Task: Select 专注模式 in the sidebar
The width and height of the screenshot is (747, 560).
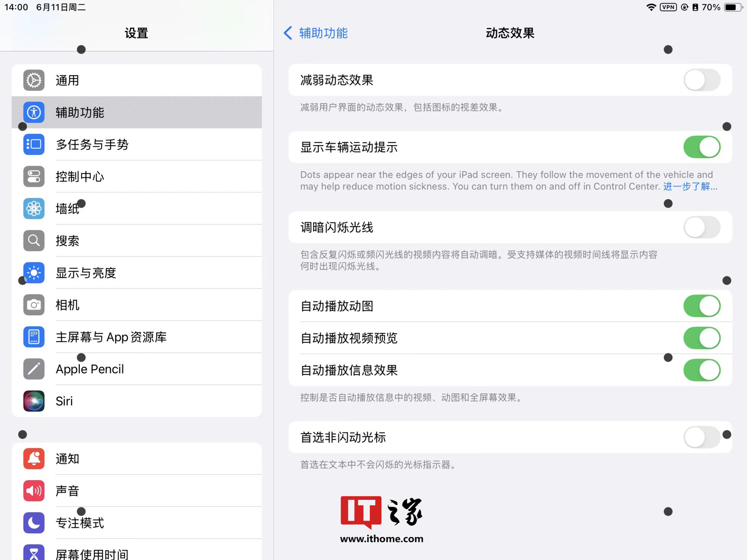Action: point(80,523)
